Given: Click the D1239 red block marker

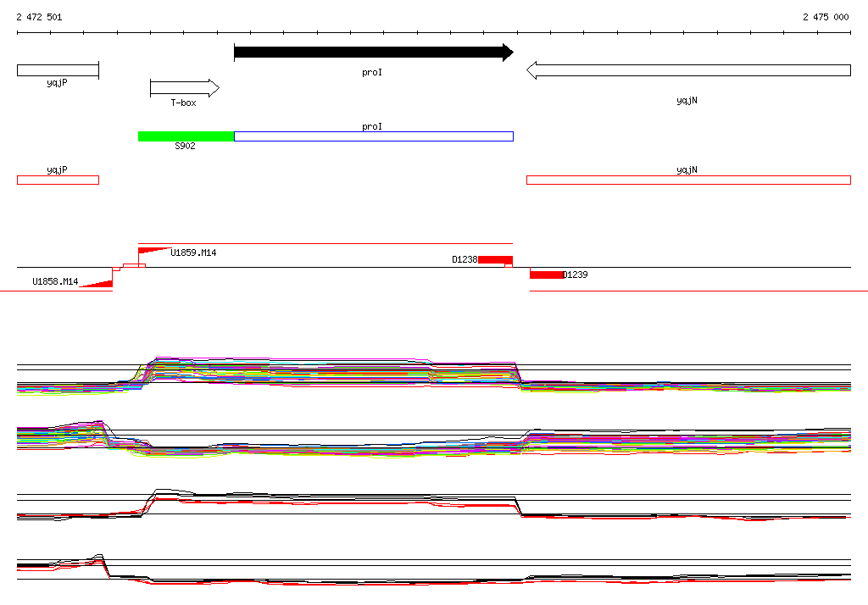Looking at the screenshot, I should click(x=547, y=275).
